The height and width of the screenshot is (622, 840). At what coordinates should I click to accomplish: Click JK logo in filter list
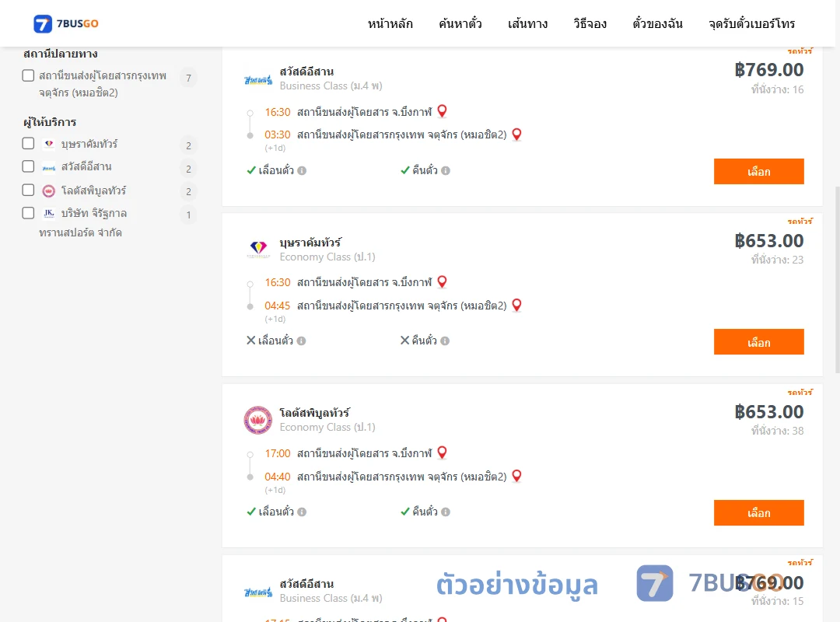(49, 213)
